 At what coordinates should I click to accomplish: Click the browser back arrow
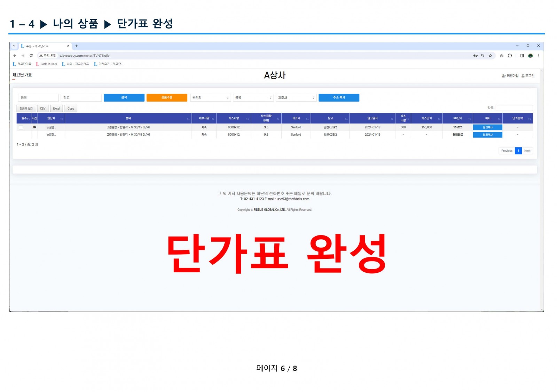pyautogui.click(x=15, y=56)
